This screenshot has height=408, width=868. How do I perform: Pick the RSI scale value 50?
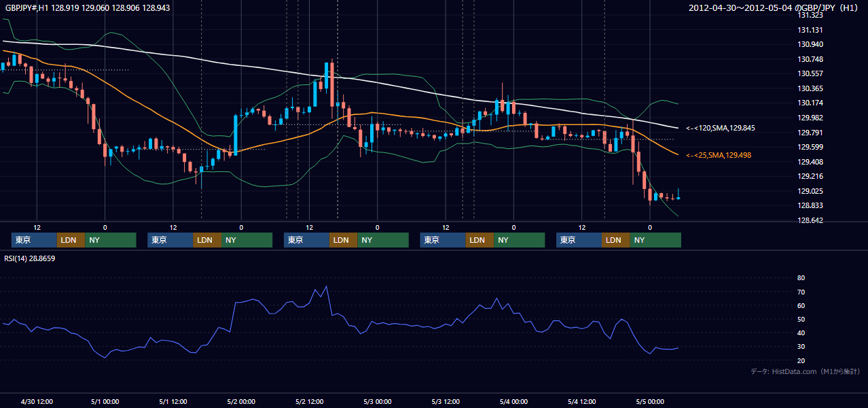click(801, 319)
